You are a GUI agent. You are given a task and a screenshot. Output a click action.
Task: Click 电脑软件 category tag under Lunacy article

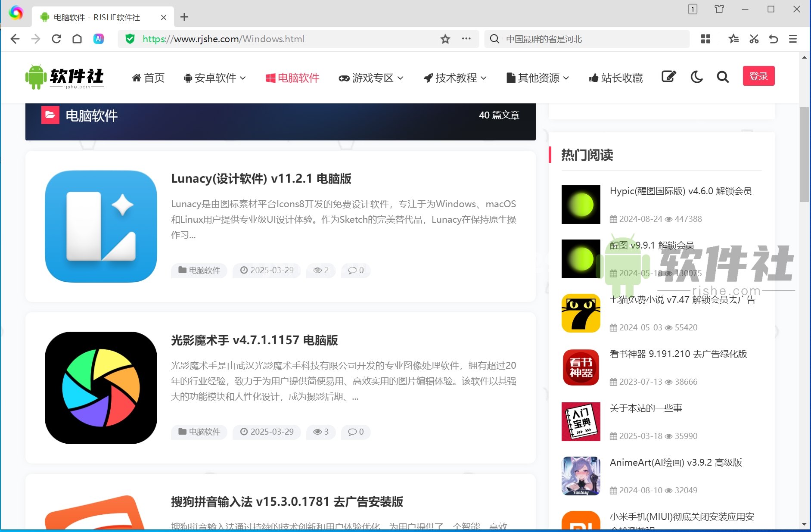[199, 270]
